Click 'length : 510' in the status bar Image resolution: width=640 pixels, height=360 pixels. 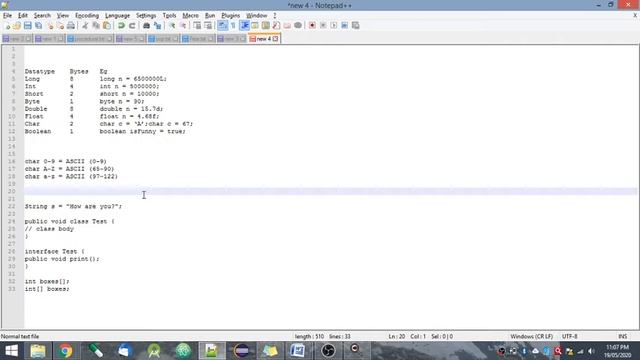(x=309, y=337)
